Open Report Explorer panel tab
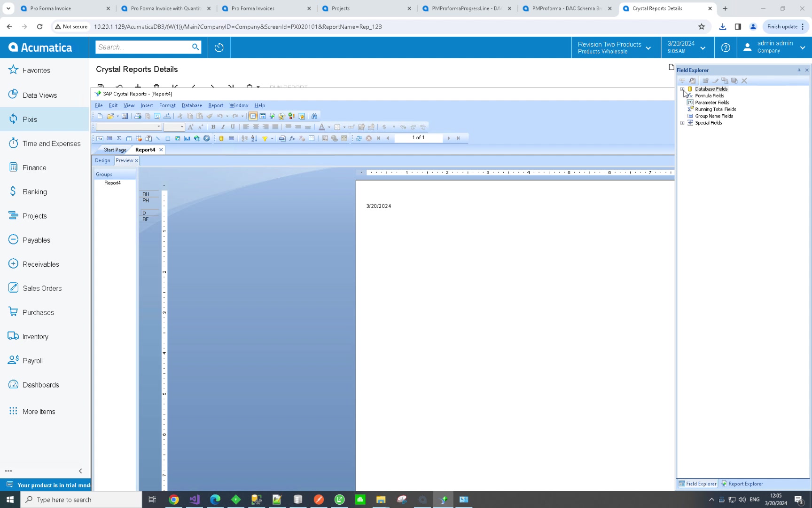Viewport: 812px width, 508px height. coord(742,484)
